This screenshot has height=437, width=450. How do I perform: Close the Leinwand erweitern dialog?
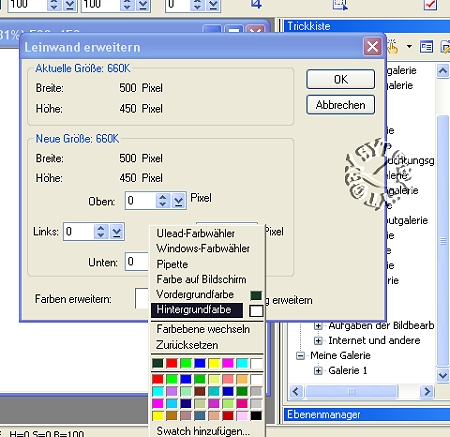372,47
